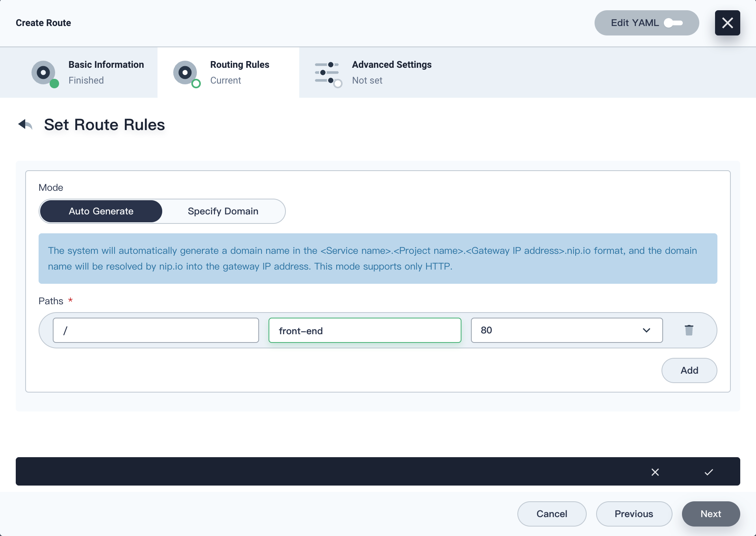Click the path input field containing slash
Viewport: 756px width, 536px height.
pyautogui.click(x=156, y=330)
